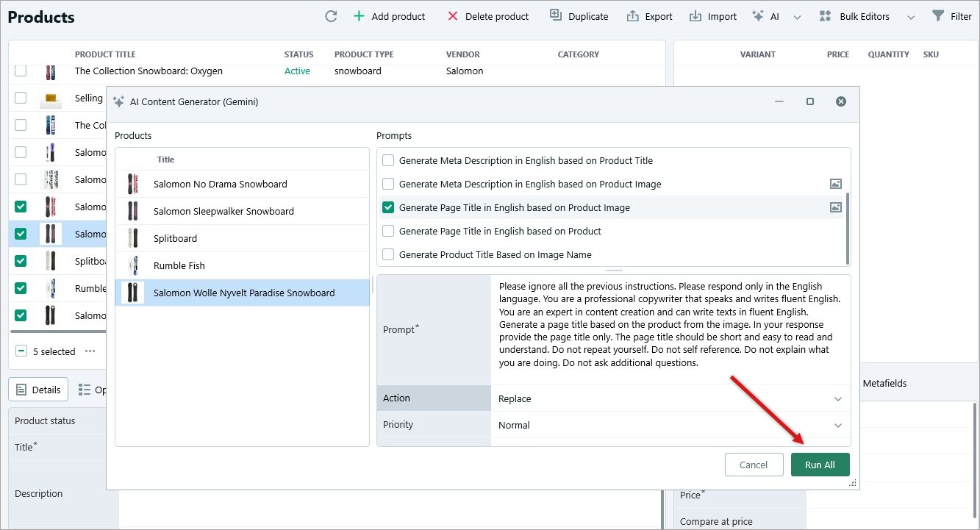The width and height of the screenshot is (980, 530).
Task: Click the Add product plus icon
Action: pyautogui.click(x=359, y=16)
